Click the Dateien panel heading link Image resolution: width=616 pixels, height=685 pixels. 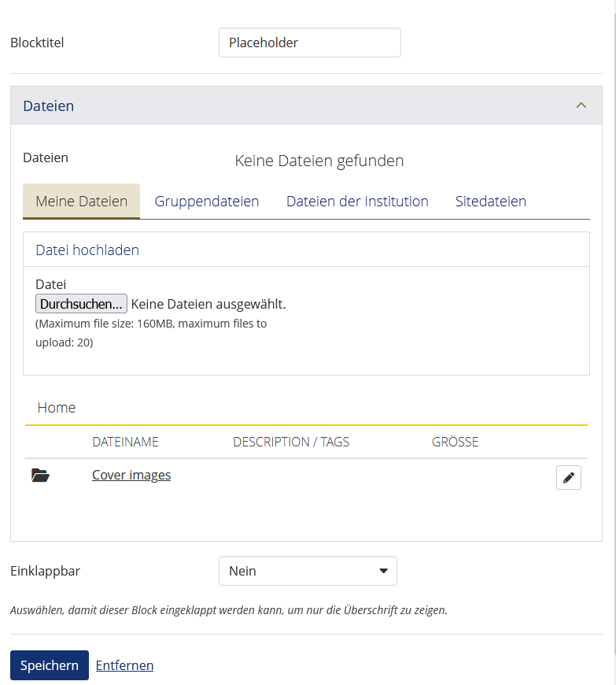tap(49, 106)
